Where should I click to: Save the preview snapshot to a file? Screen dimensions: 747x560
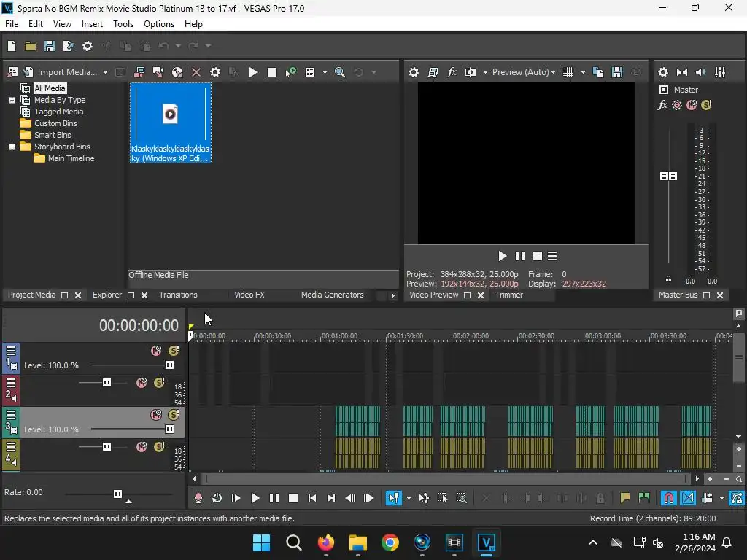click(617, 72)
